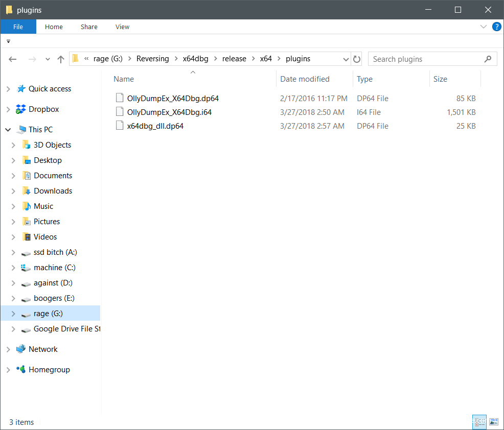504x430 pixels.
Task: Click the Refresh button beside address bar
Action: click(357, 59)
